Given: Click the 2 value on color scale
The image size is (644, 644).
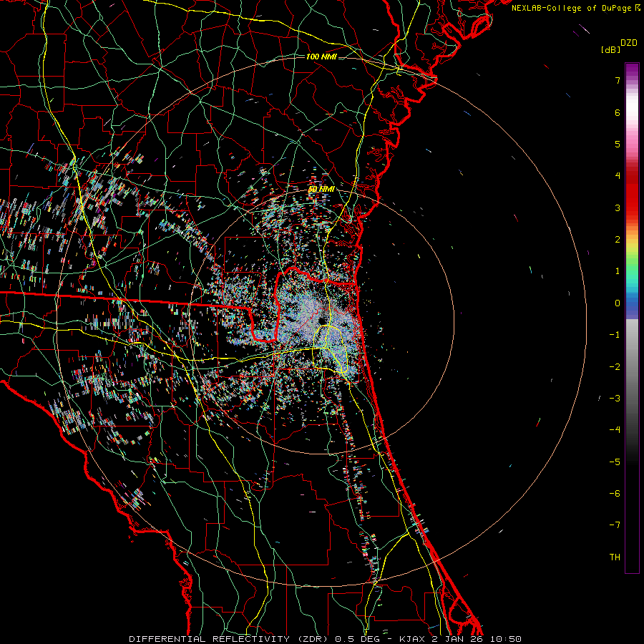Looking at the screenshot, I should [618, 240].
